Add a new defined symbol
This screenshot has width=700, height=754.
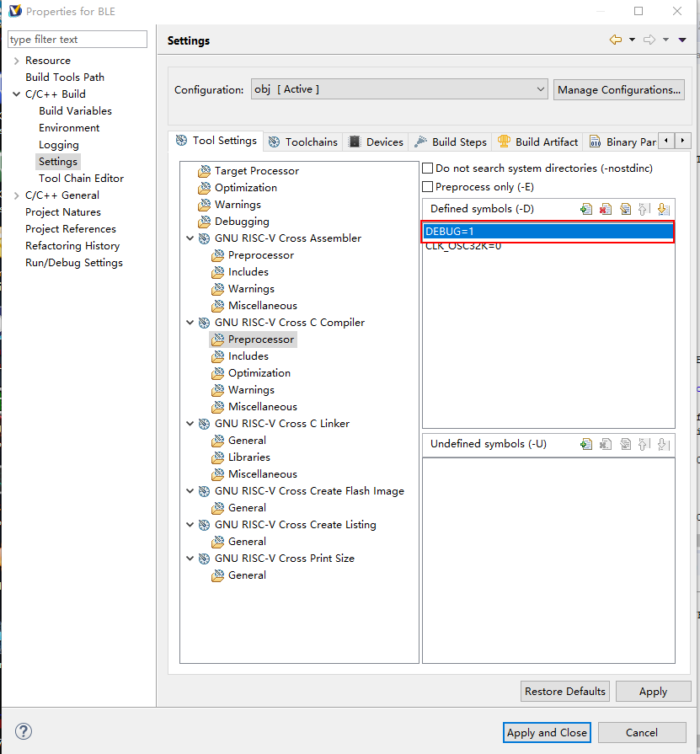click(x=586, y=209)
